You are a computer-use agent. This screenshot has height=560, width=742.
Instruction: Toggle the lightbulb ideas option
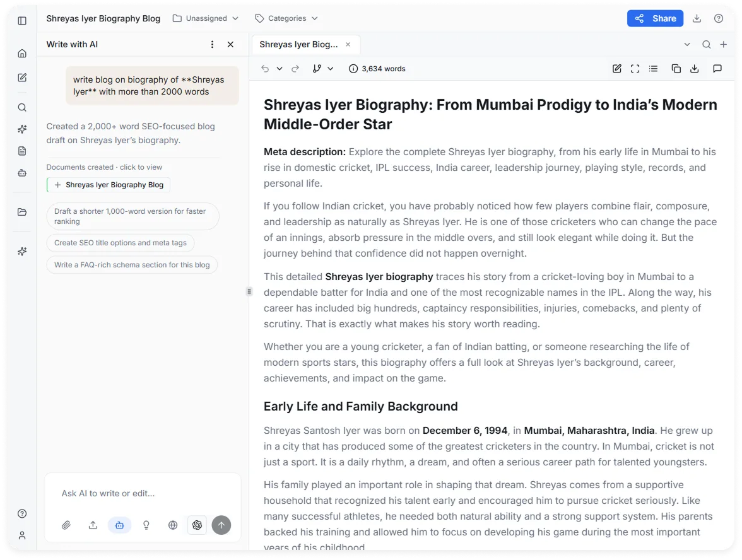pyautogui.click(x=146, y=525)
